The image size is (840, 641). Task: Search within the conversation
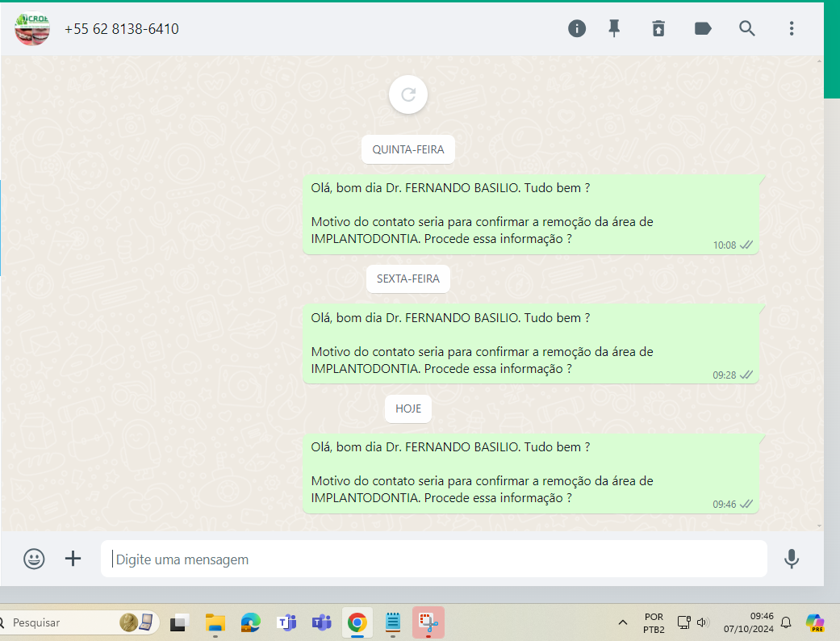point(747,29)
